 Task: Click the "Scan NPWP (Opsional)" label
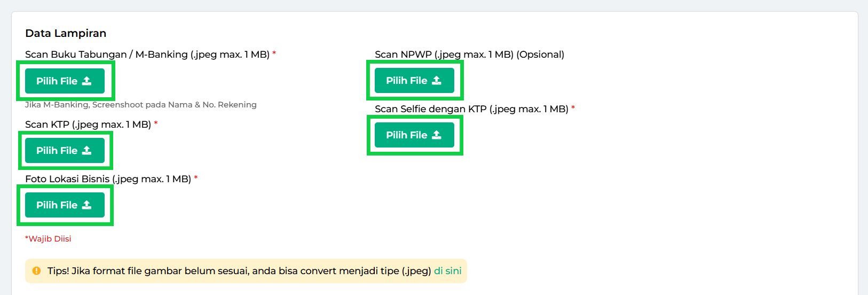[x=469, y=55]
